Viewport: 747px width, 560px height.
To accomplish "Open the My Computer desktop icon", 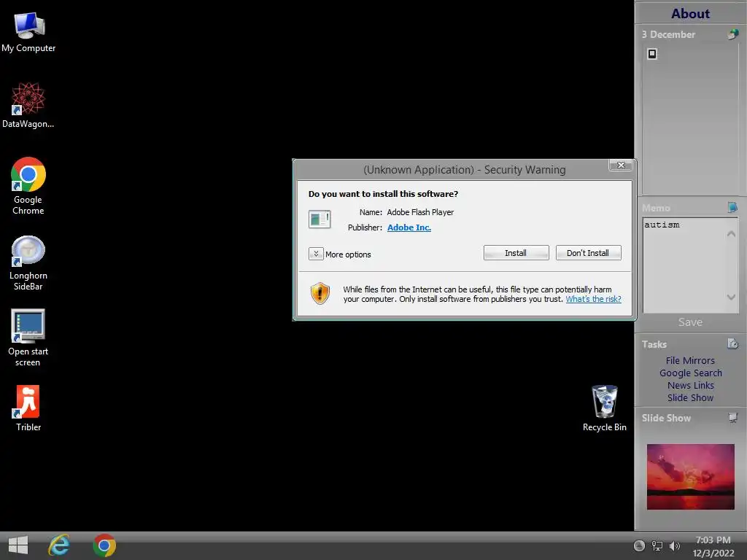I will [x=28, y=32].
